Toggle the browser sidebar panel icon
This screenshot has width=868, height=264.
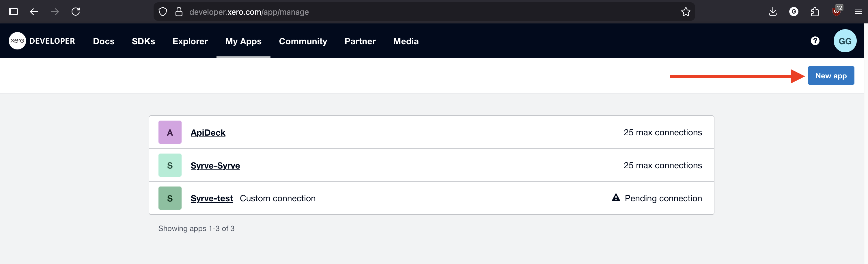[13, 12]
